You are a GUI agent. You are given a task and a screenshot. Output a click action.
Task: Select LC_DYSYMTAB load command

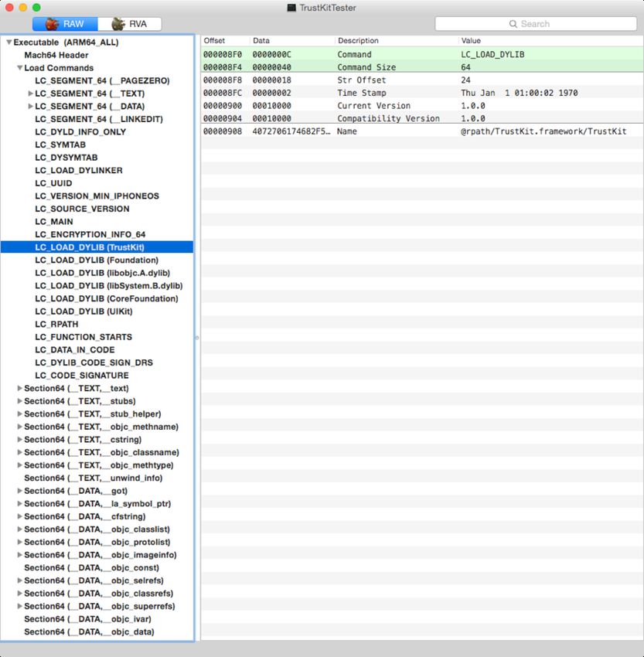click(x=66, y=158)
